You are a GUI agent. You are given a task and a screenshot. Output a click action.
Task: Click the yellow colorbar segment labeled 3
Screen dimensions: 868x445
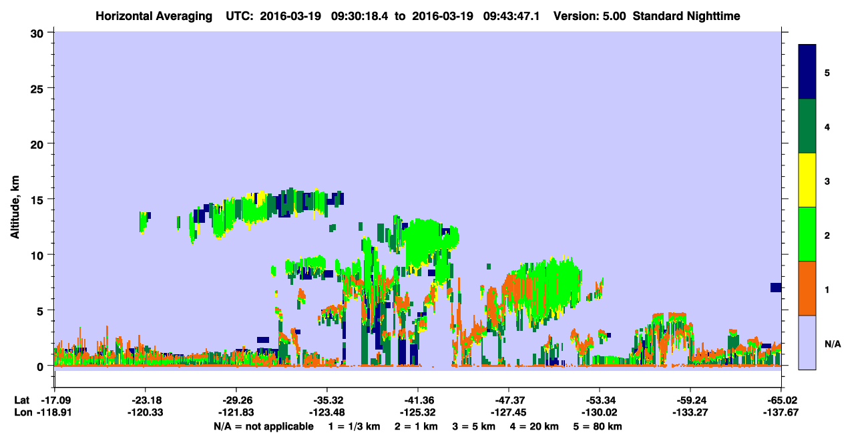[807, 180]
